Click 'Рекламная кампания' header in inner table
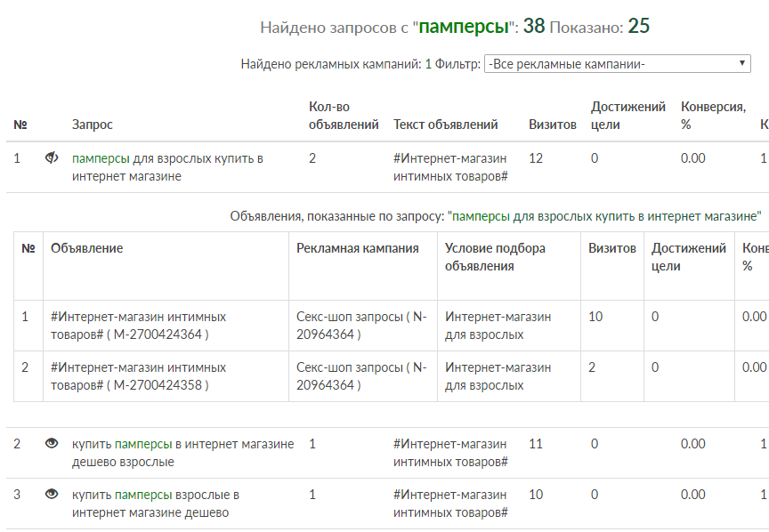The height and width of the screenshot is (532, 769). click(x=358, y=248)
